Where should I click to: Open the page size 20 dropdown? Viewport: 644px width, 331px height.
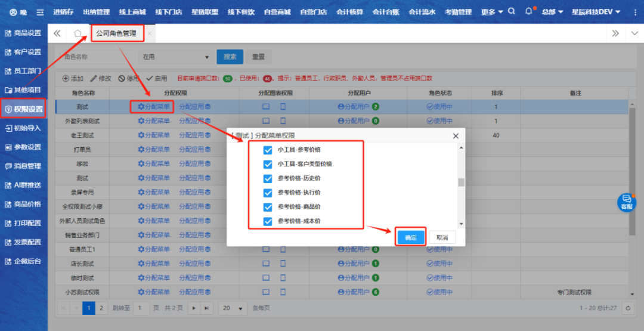tap(233, 308)
